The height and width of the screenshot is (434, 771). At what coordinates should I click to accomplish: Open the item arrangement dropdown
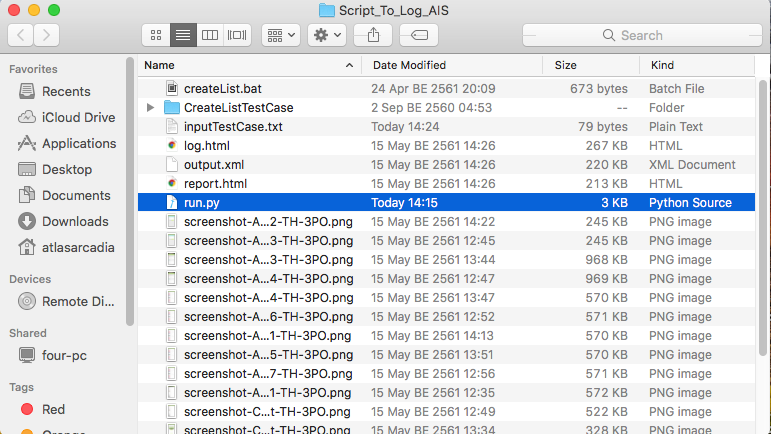coord(281,35)
